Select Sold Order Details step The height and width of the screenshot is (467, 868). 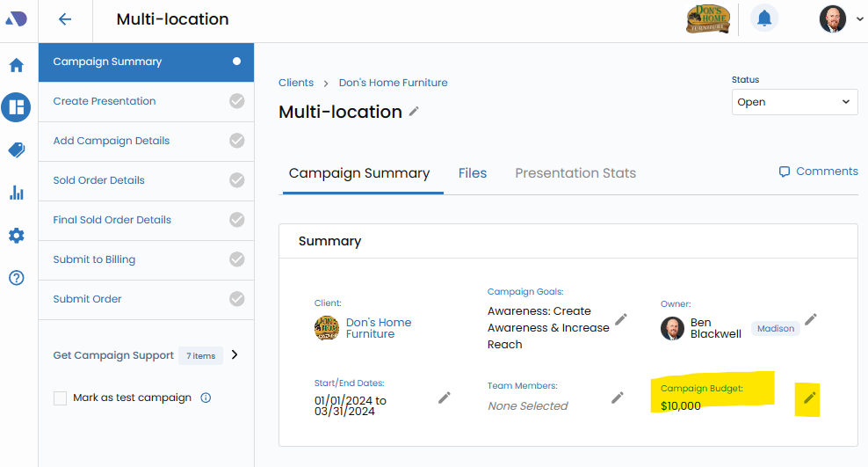pos(99,180)
